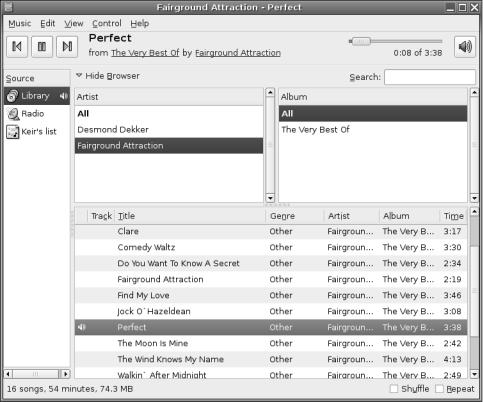Image resolution: width=483 pixels, height=402 pixels.
Task: Sort songs by the Genre column header
Action: click(x=295, y=216)
